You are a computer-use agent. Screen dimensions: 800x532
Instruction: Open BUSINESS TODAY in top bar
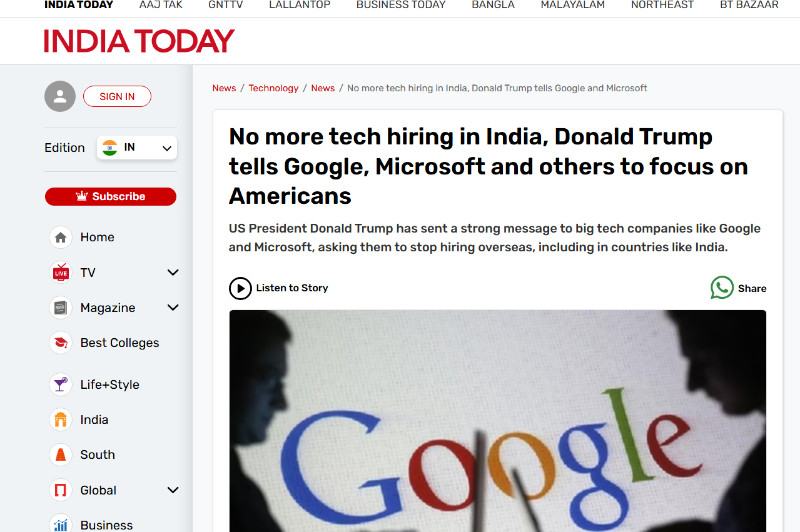coord(401,5)
